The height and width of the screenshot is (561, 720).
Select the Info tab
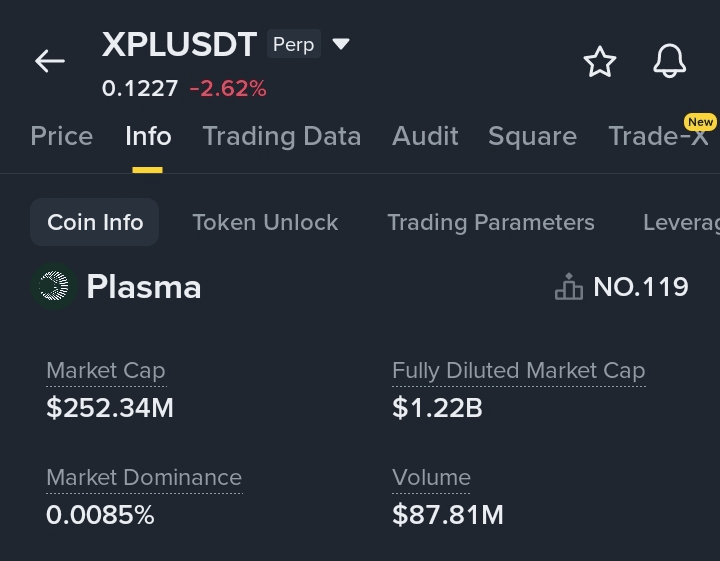148,136
